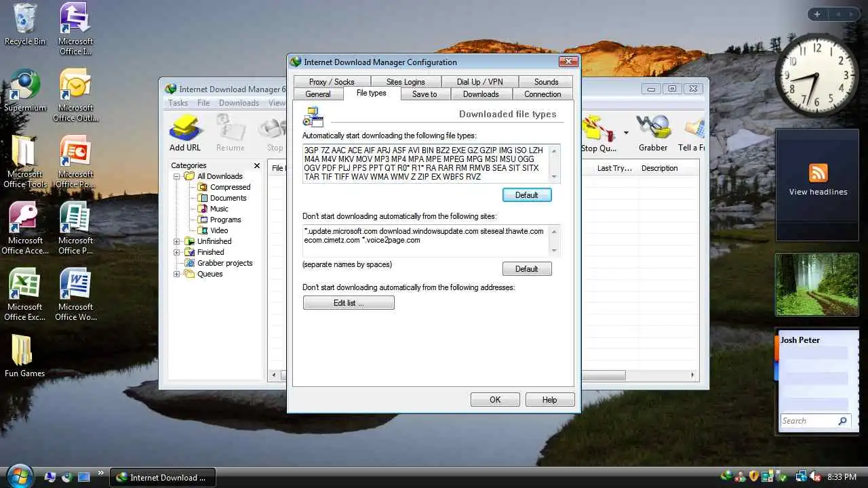Select the Compressed category
The image size is (868, 488).
click(230, 187)
